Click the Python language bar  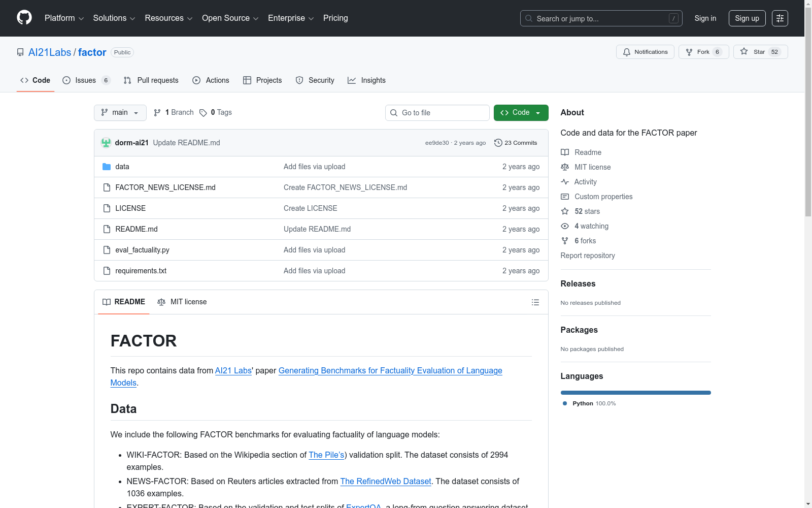point(636,393)
